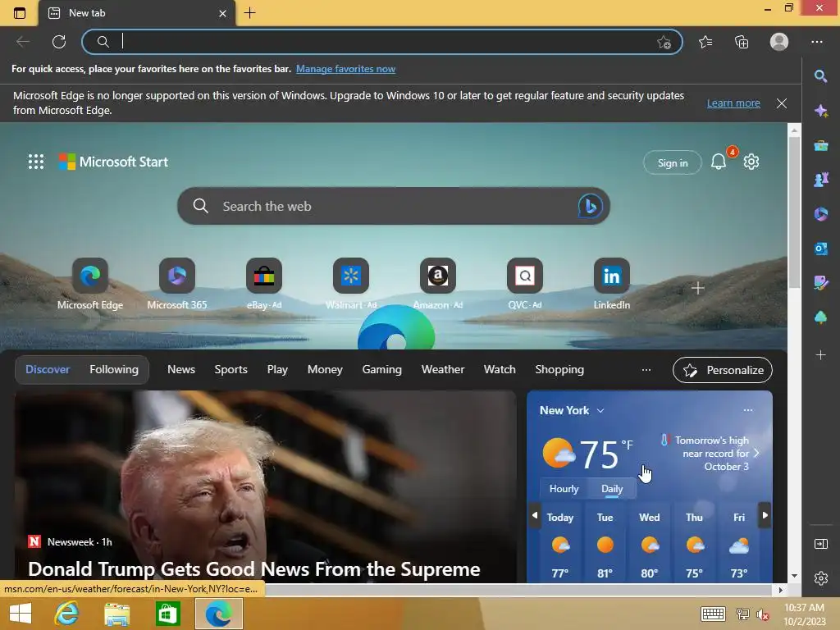Open the green tree icon in sidebar

click(x=820, y=317)
